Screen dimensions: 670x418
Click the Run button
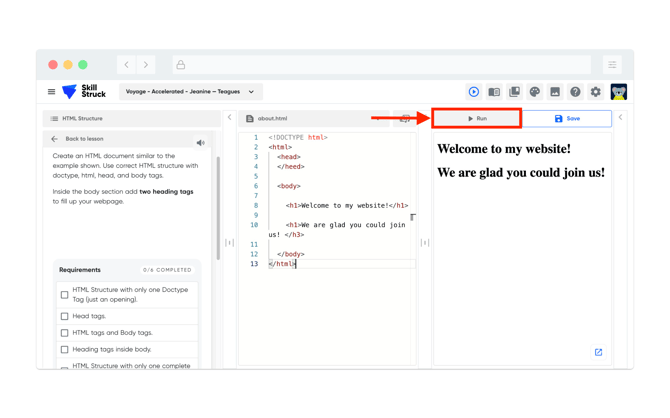(x=477, y=119)
